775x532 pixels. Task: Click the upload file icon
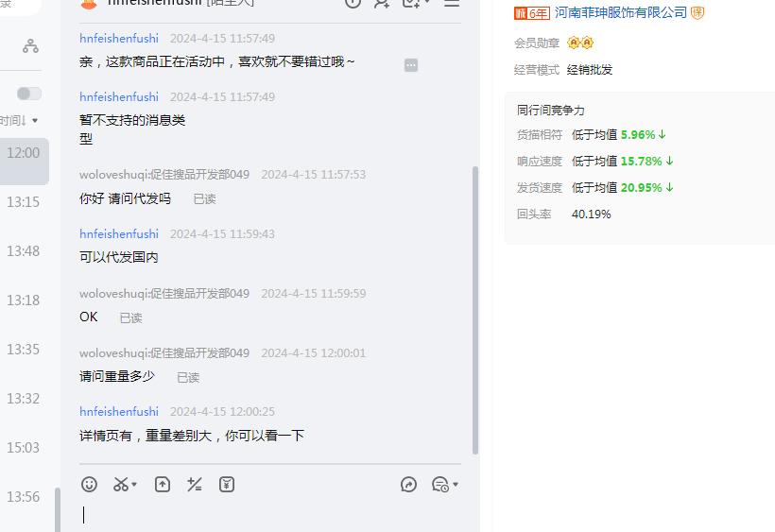pyautogui.click(x=163, y=485)
